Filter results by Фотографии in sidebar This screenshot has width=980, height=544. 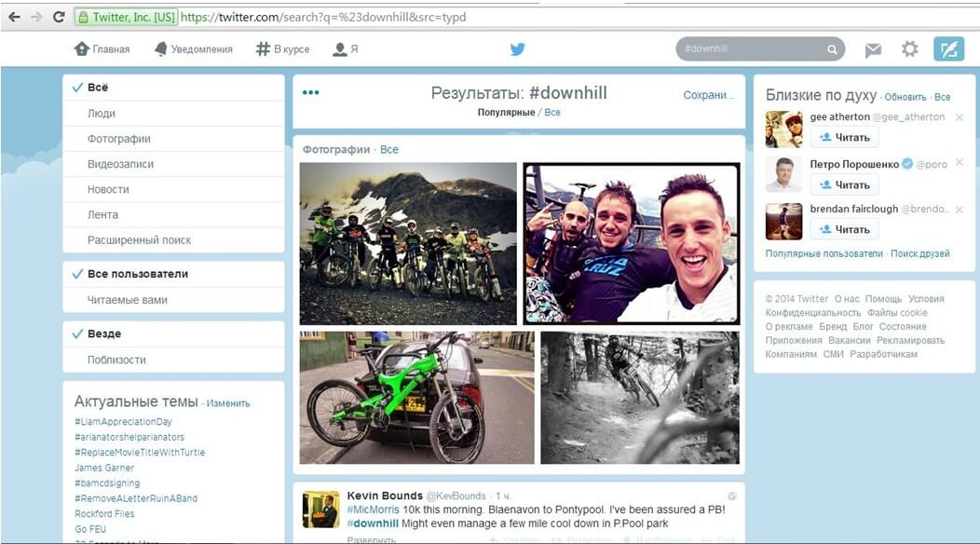(174, 139)
